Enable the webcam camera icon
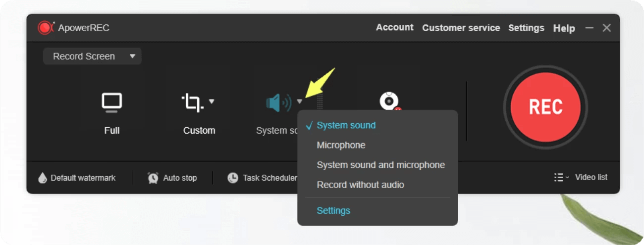644x245 pixels. 390,101
